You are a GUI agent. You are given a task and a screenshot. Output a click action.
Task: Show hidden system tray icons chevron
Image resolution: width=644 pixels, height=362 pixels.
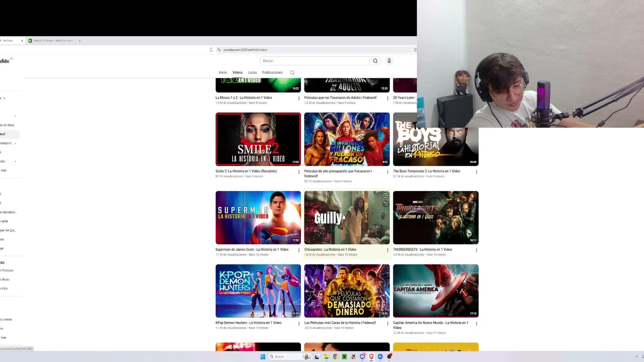[636, 357]
